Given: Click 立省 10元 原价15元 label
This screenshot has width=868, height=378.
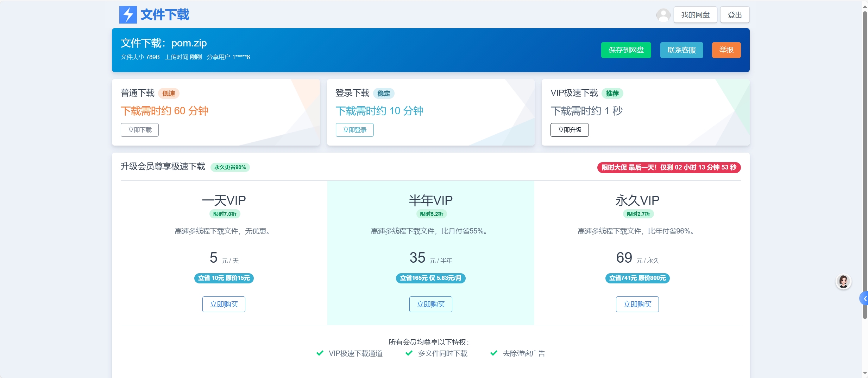Looking at the screenshot, I should [224, 278].
